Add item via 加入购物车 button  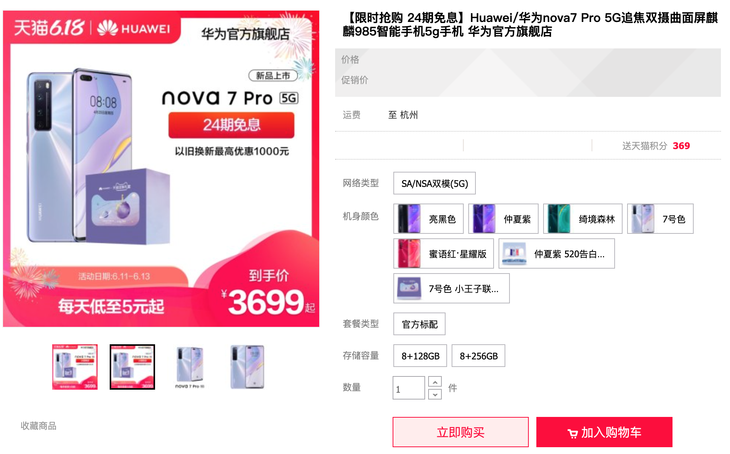[604, 432]
